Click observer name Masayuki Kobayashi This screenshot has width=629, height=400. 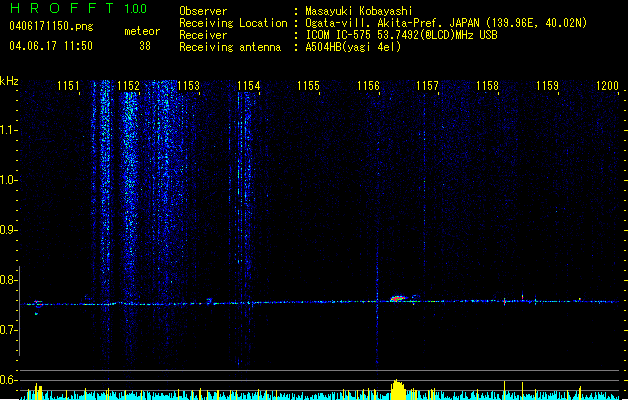[359, 11]
